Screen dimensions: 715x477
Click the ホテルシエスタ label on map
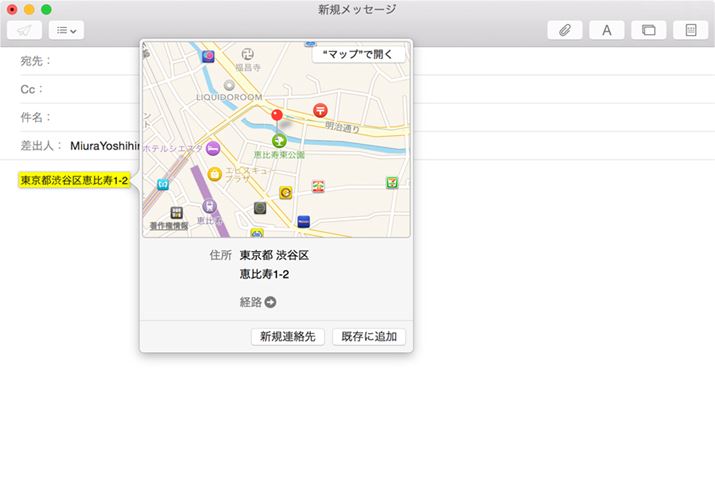pyautogui.click(x=173, y=148)
